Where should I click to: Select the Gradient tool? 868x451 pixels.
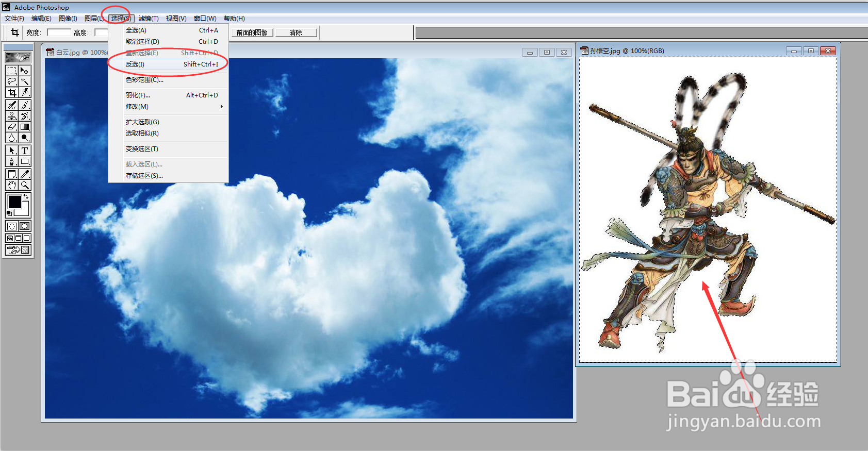click(24, 127)
